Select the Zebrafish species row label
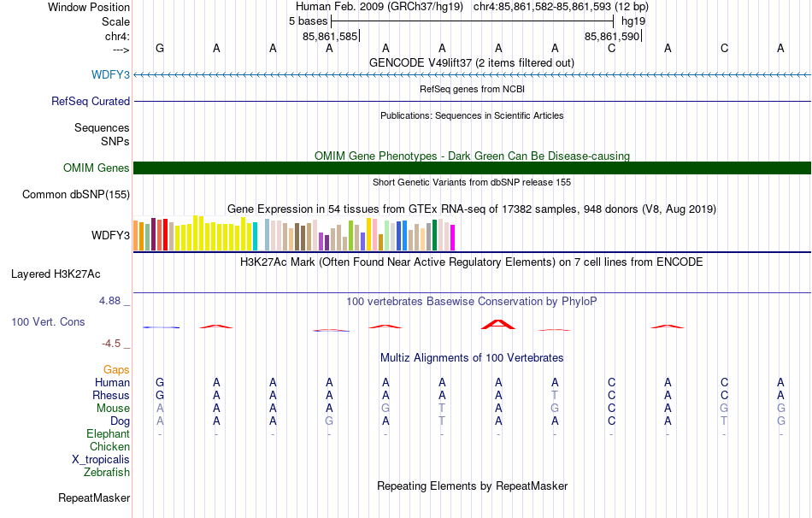This screenshot has width=812, height=518. [x=107, y=472]
